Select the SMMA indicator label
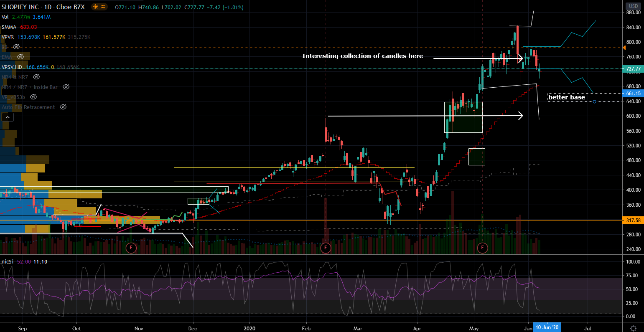Screen dimensions: 644x332 coord(9,27)
